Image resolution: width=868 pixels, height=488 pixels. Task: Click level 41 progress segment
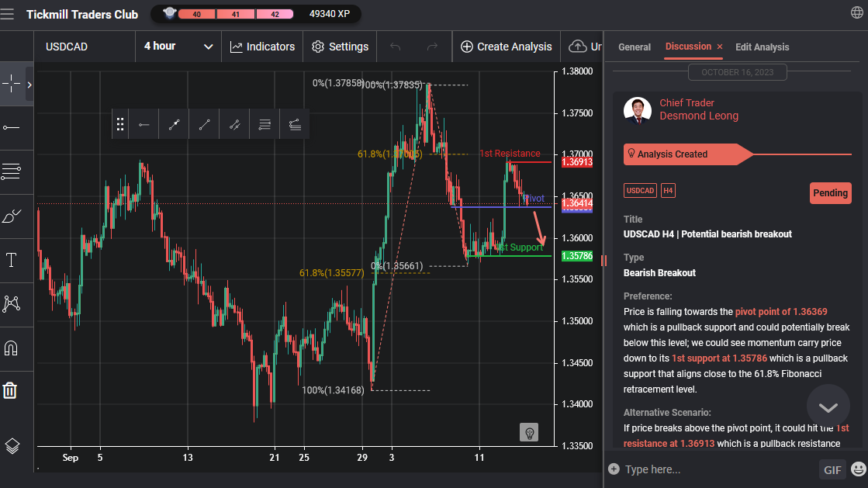[x=235, y=15]
